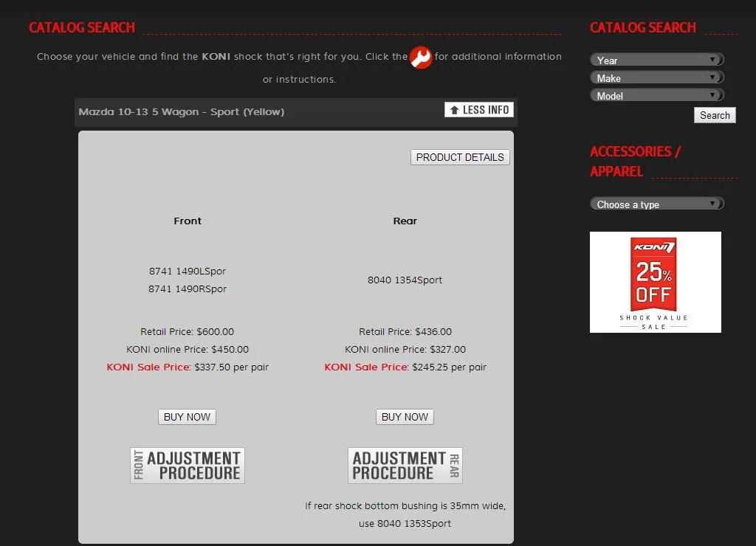Click the ACCESSORIES / APPAREL heading
Screen dimensions: 756x546
635,161
